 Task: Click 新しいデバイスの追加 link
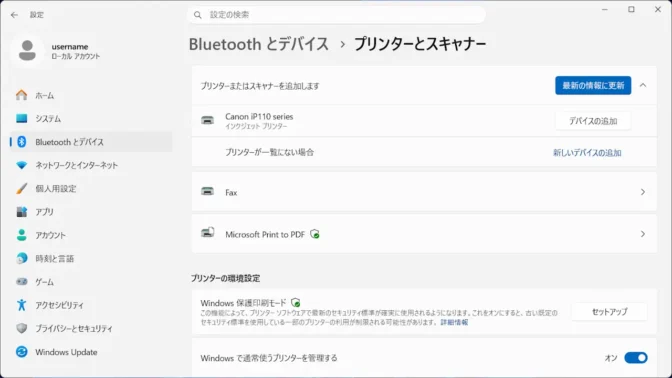click(587, 153)
